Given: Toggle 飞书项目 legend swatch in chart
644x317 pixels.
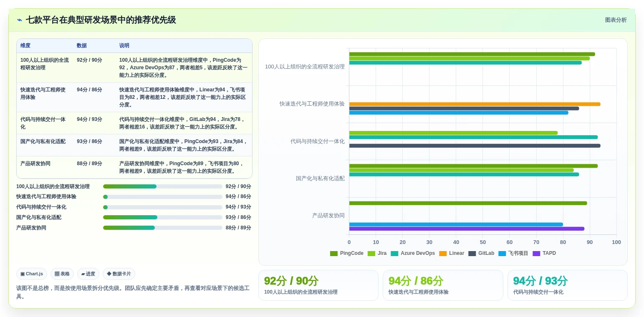Looking at the screenshot, I should [502, 254].
